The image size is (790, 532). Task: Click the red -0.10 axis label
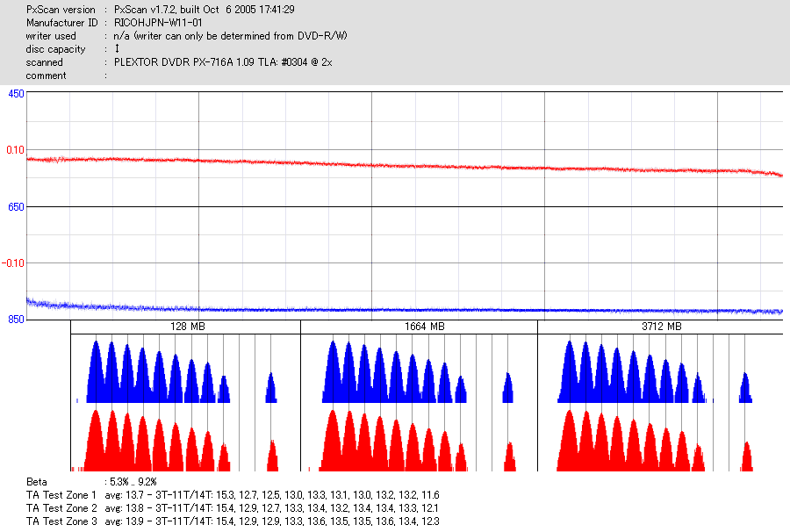(x=13, y=263)
